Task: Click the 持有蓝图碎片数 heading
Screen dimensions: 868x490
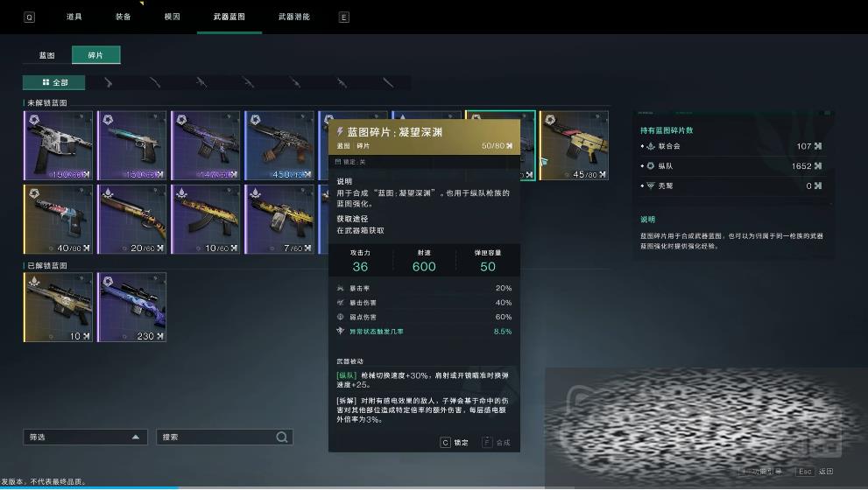Action: 667,130
